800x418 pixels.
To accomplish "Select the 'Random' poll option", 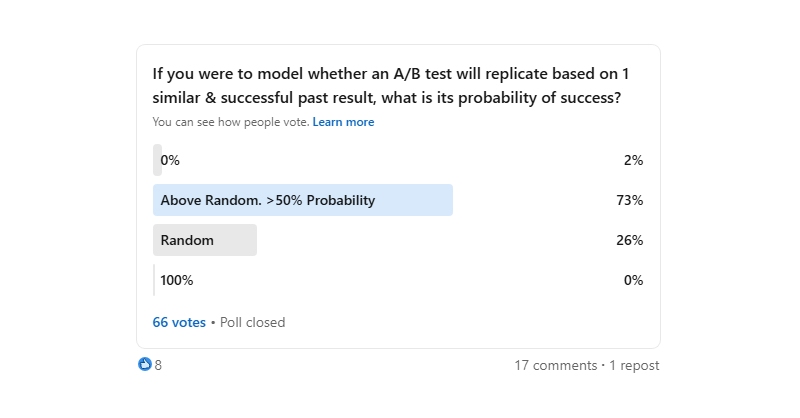I will point(187,240).
